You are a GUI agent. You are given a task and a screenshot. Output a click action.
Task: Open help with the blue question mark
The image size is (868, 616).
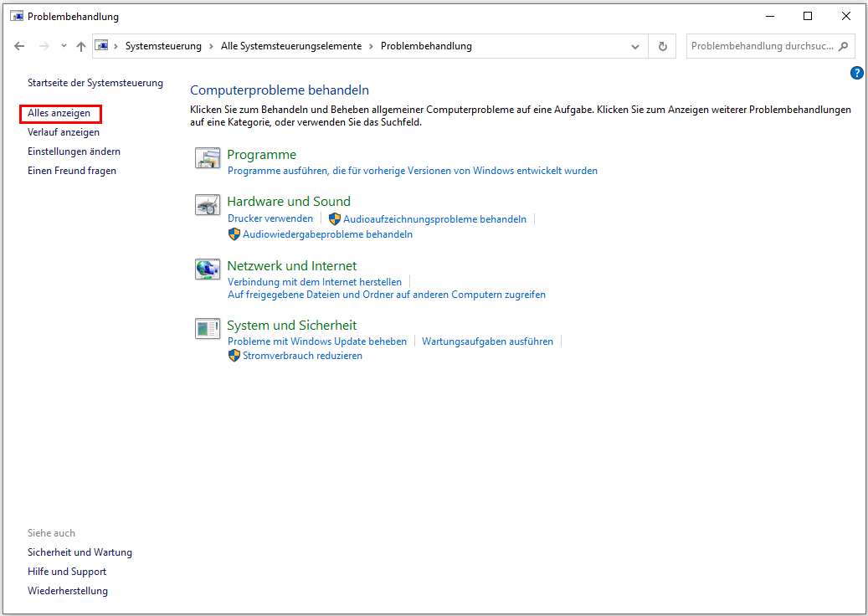[x=856, y=73]
